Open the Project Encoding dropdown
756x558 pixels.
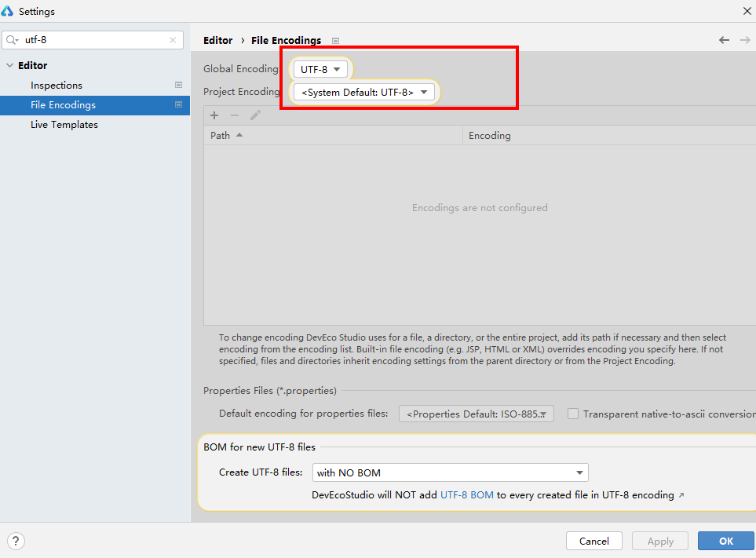364,92
